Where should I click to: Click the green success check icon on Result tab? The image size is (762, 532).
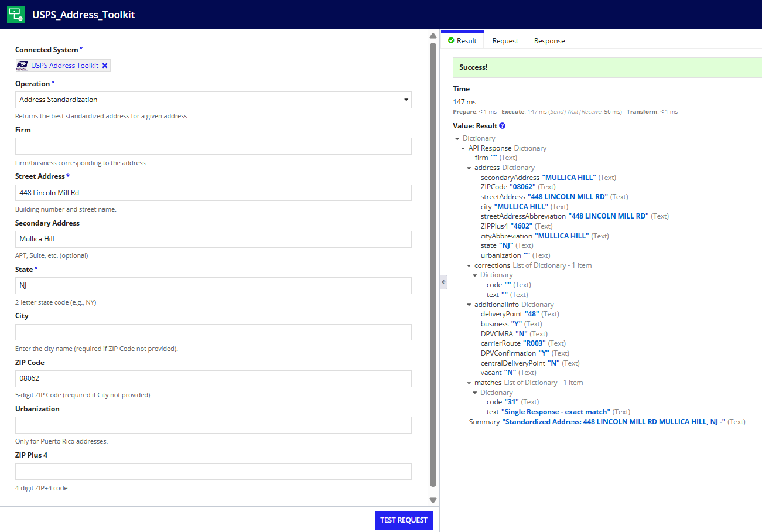coord(451,40)
